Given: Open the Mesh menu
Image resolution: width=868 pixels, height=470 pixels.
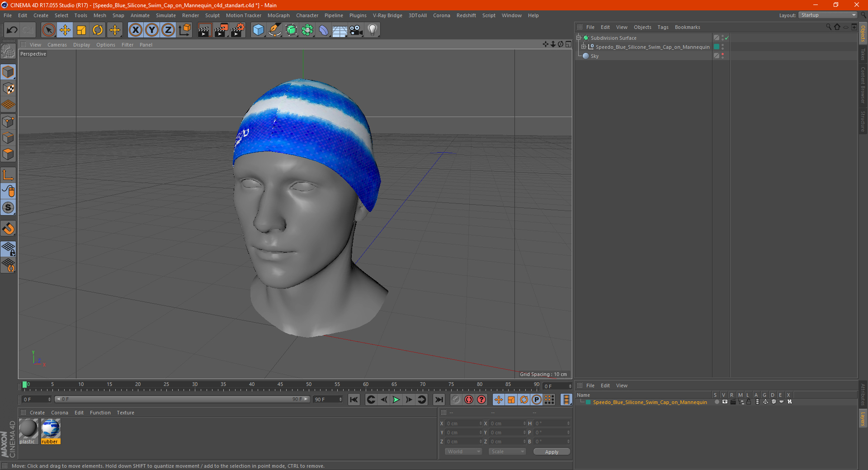Looking at the screenshot, I should [99, 15].
